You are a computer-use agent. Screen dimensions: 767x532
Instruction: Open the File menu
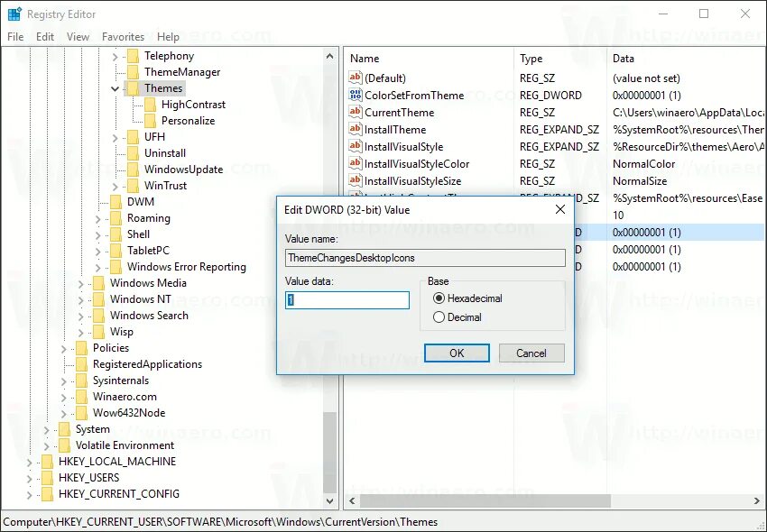click(15, 37)
